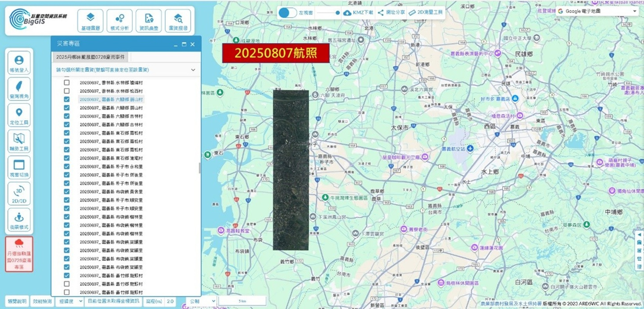The image size is (644, 309).
Task: Uncheck the 朴子市 永和里 checkbox
Action: [x=67, y=166]
